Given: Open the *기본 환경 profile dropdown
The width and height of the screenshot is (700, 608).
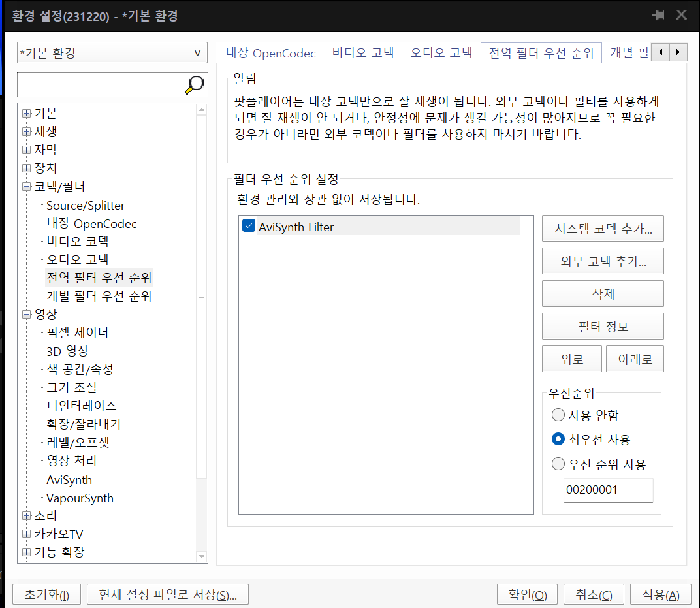Looking at the screenshot, I should pyautogui.click(x=112, y=53).
